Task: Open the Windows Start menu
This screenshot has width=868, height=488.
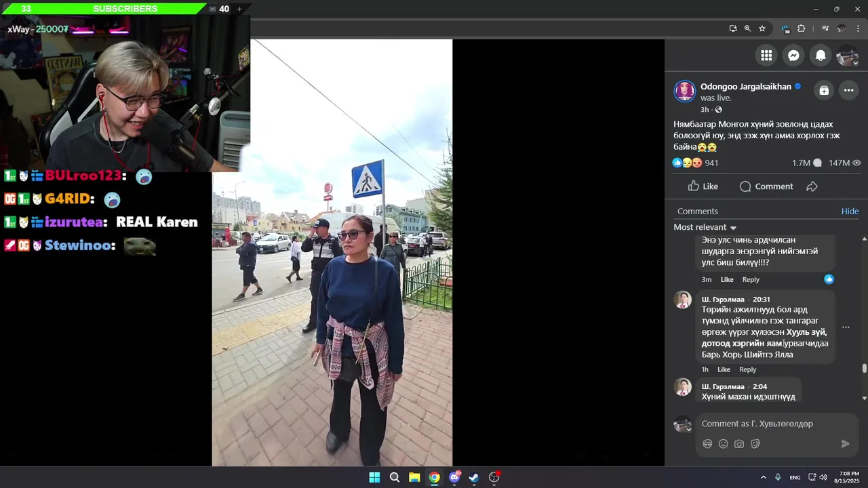Action: point(374,477)
